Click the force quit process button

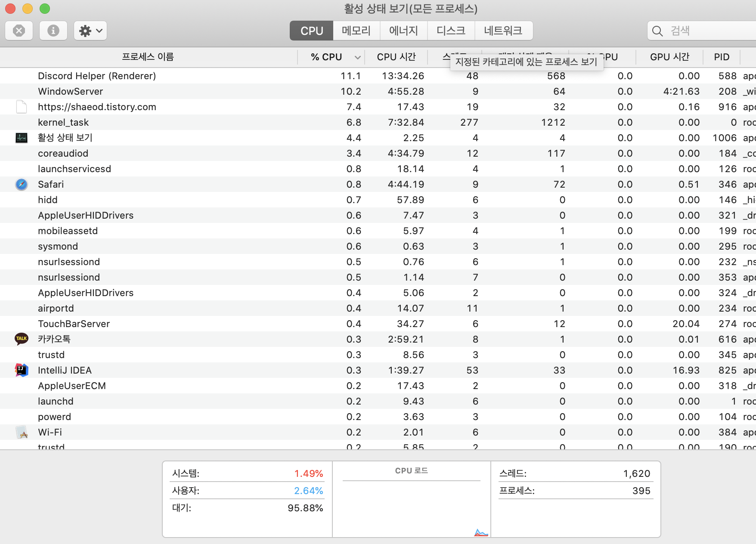click(x=19, y=31)
